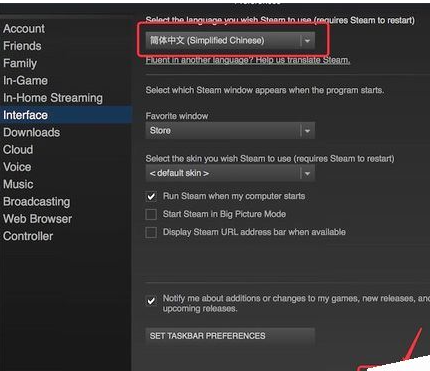
Task: Open Voice settings
Action: (17, 167)
